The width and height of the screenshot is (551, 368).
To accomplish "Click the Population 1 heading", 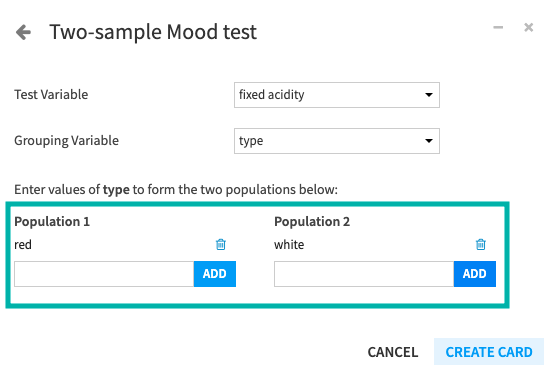I will [52, 222].
